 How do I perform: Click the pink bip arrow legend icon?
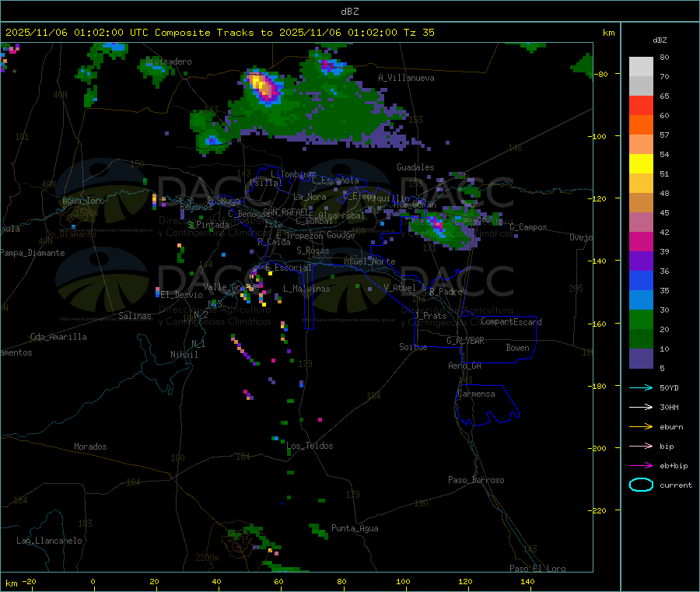tap(641, 446)
